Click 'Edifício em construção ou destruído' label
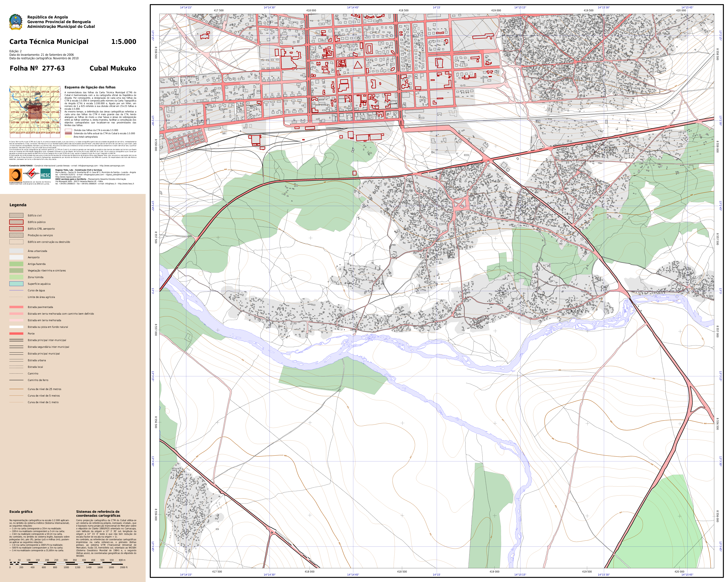The image size is (728, 582). tap(49, 242)
